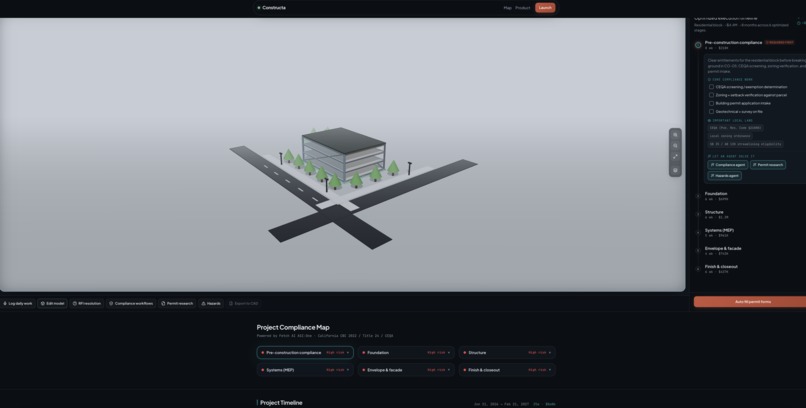Open Compliance workflows from the toolbar
This screenshot has width=806, height=408.
[131, 304]
